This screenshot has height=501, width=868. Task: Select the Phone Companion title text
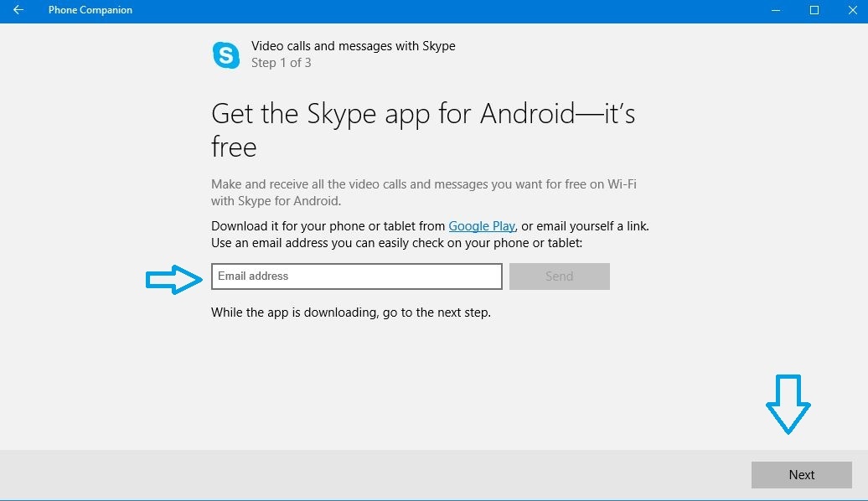[90, 10]
